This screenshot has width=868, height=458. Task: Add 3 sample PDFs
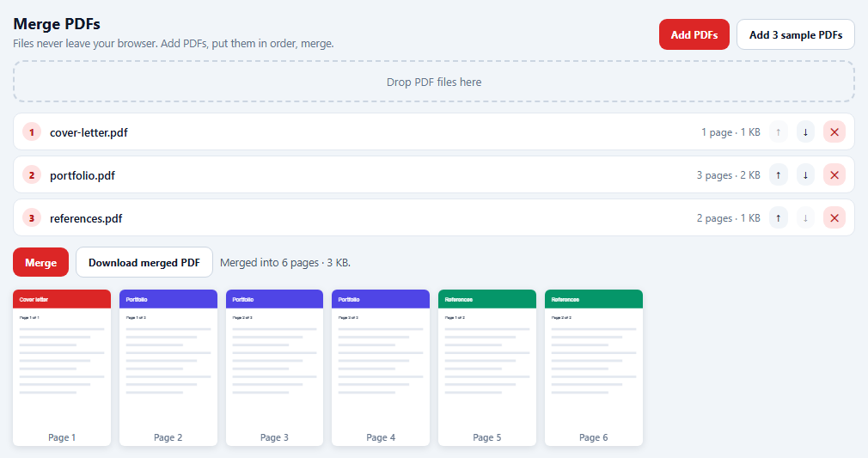pos(796,35)
